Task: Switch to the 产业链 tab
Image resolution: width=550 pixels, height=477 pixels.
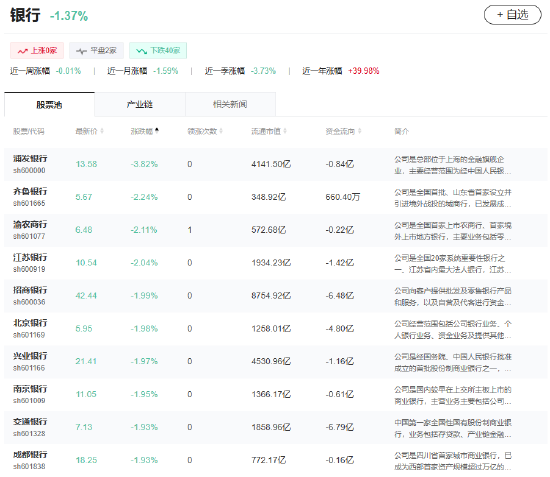Action: pyautogui.click(x=140, y=105)
